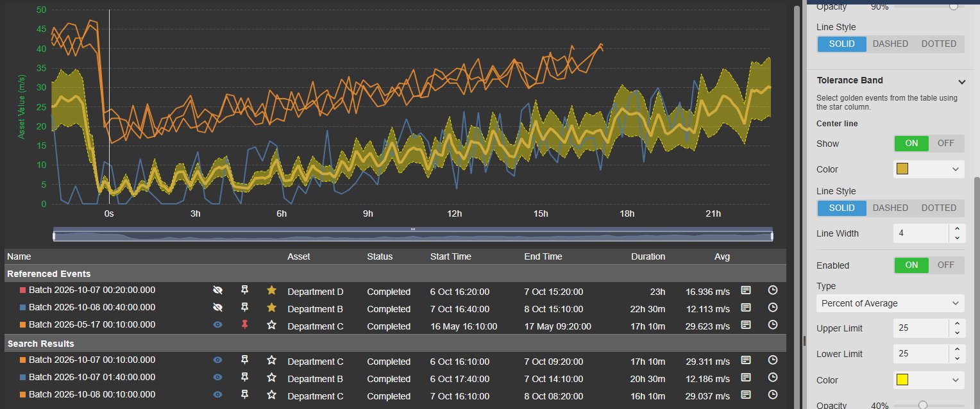Disable the tolerance band with OFF
Viewport: 980px width, 409px height.
point(946,265)
